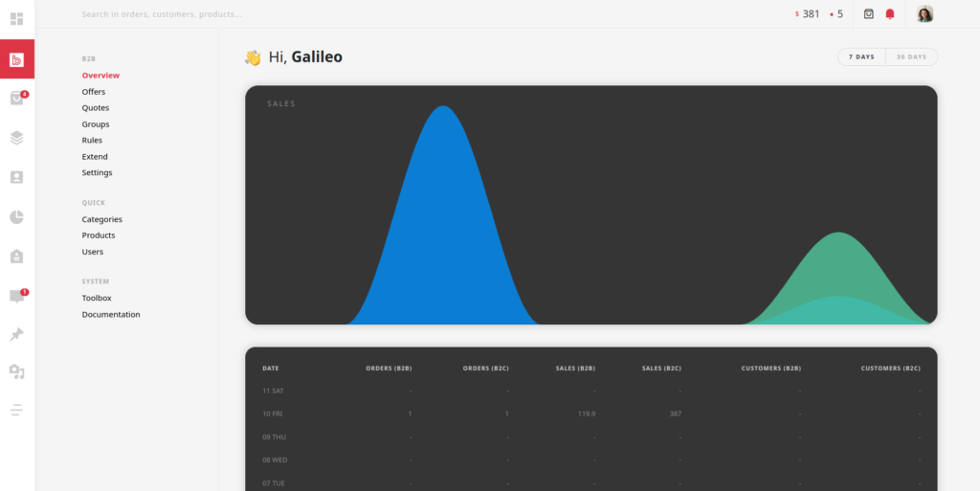The height and width of the screenshot is (491, 980).
Task: Select Categories under Quick section
Action: click(101, 219)
